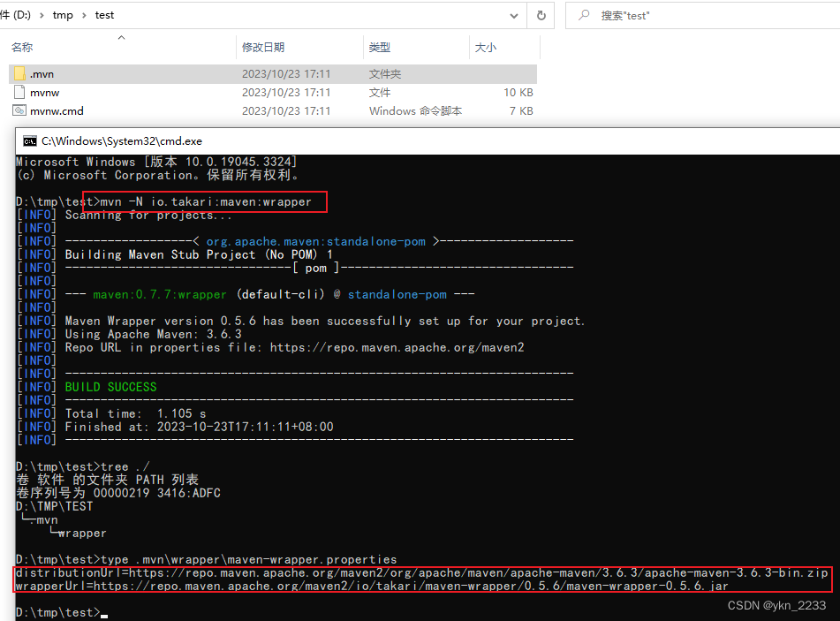Expand the breadcrumb separator after tmp
Image resolution: width=840 pixels, height=621 pixels.
pos(82,15)
